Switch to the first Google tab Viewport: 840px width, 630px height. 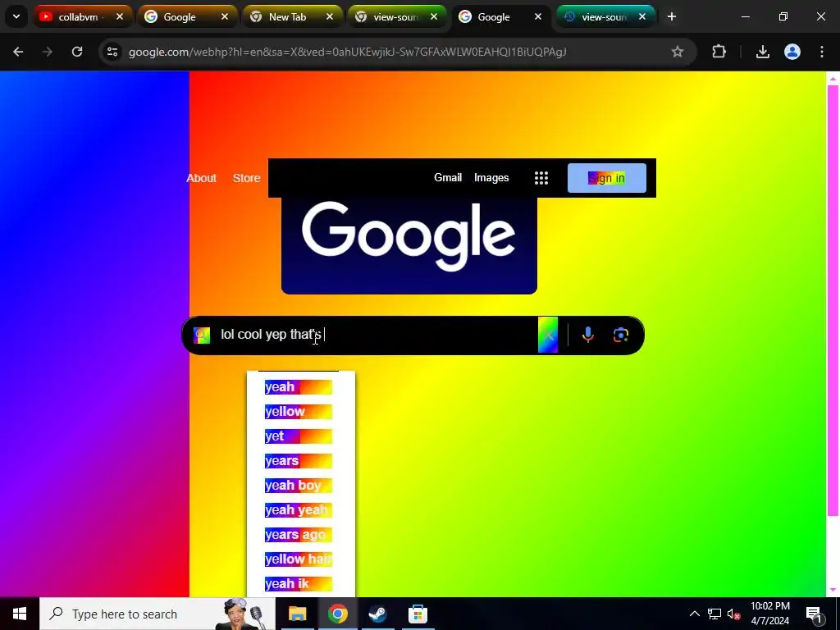click(180, 17)
